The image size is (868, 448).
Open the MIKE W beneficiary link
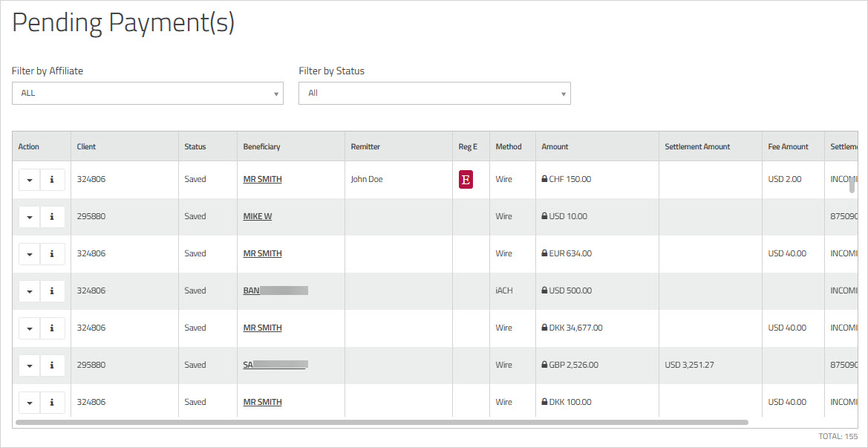(x=258, y=216)
